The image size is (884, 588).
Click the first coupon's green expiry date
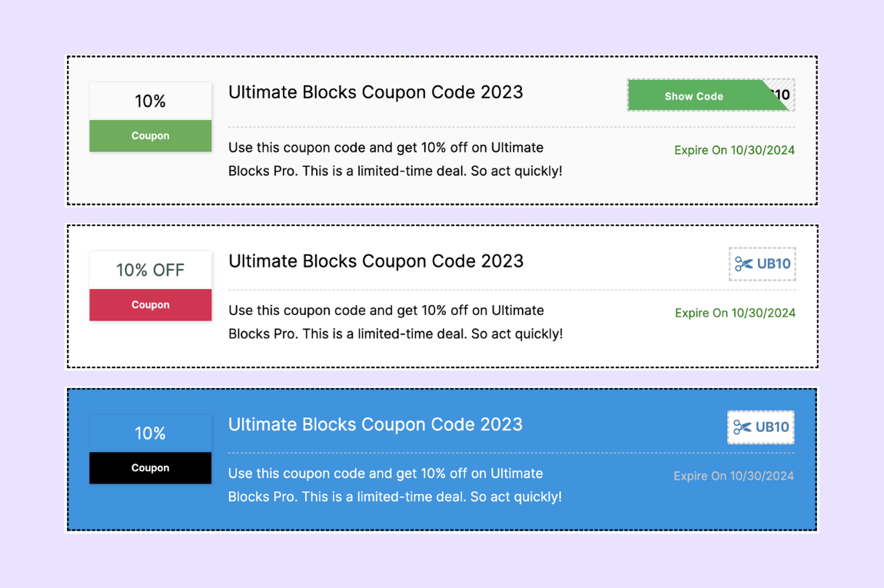point(734,150)
